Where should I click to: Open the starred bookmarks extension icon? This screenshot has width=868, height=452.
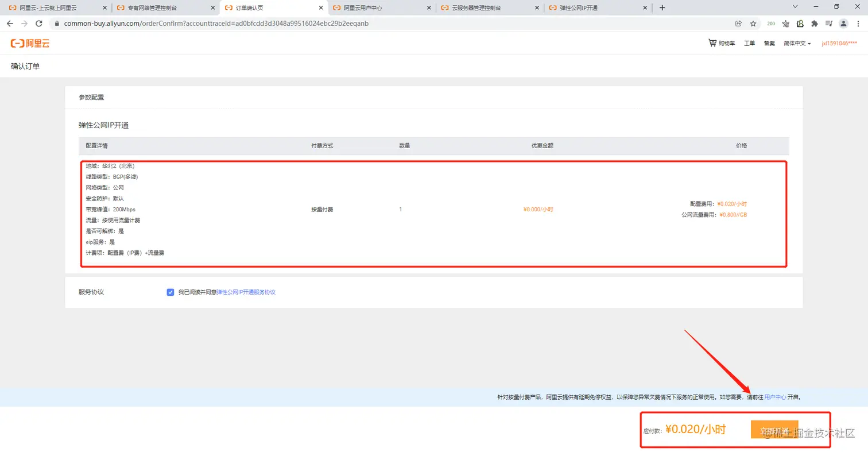pyautogui.click(x=785, y=24)
